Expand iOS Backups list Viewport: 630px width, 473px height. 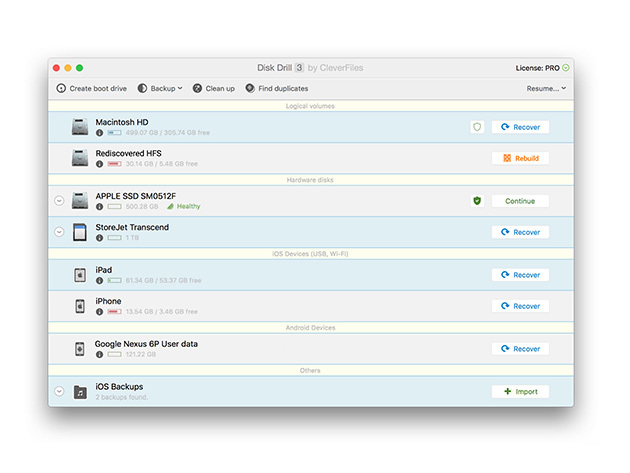(59, 391)
